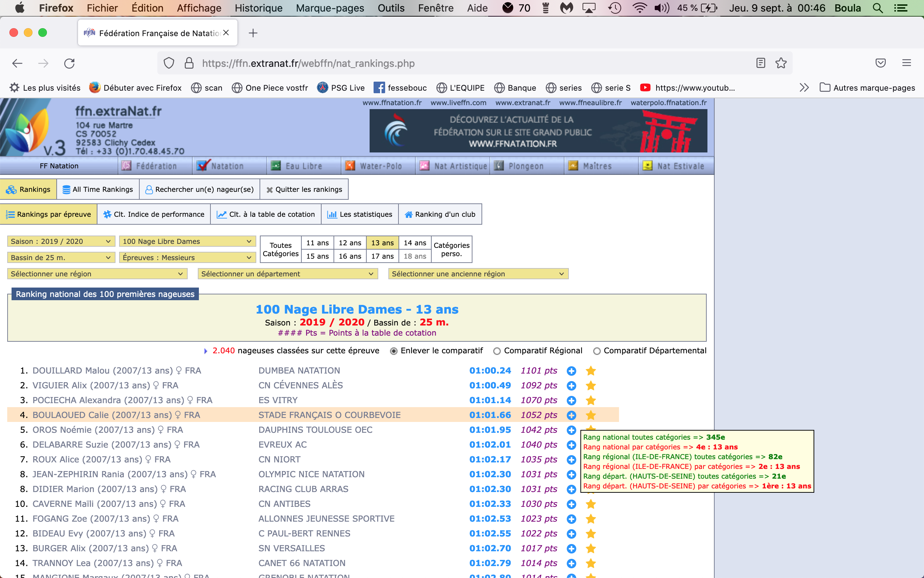The image size is (924, 578).
Task: Select the 11 ans category
Action: (x=317, y=243)
